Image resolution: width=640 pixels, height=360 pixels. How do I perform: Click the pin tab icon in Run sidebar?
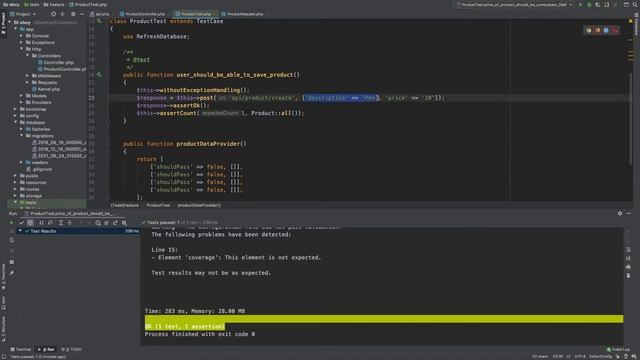[12, 273]
